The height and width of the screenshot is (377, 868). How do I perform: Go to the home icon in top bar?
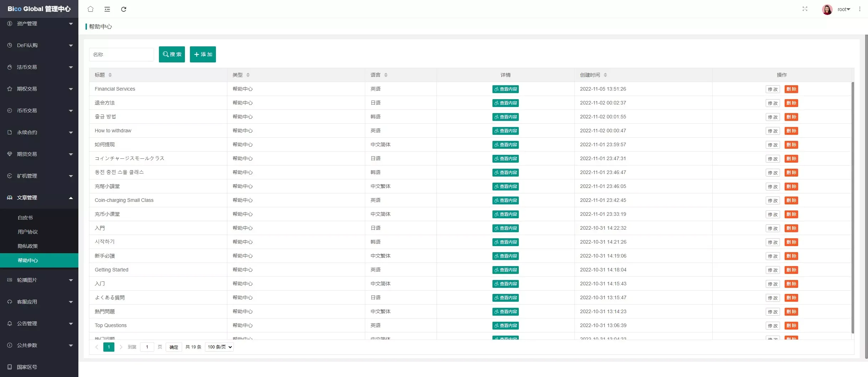(91, 9)
